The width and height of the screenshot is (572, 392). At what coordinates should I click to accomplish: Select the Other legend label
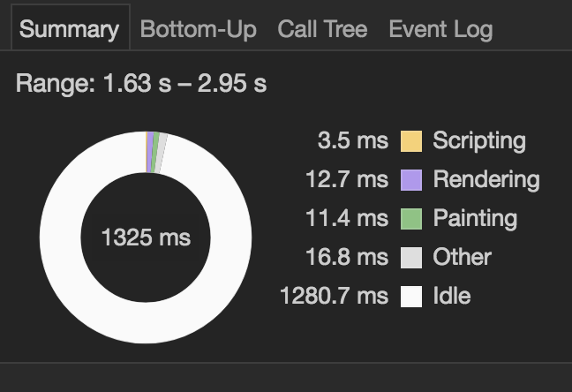click(x=463, y=257)
